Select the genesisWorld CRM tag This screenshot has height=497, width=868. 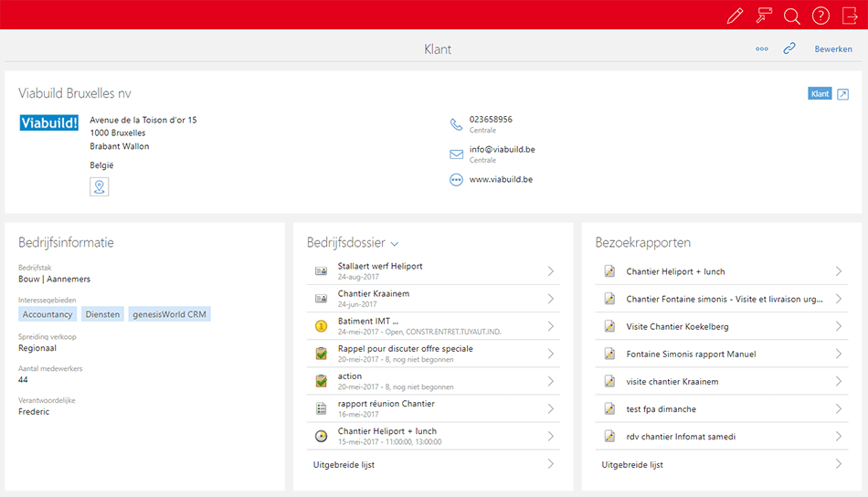[169, 314]
